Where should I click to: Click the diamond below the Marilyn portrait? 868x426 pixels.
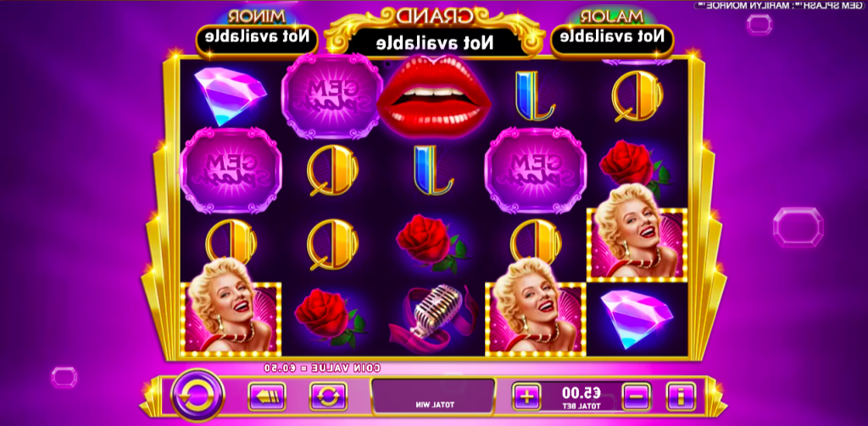point(637,318)
